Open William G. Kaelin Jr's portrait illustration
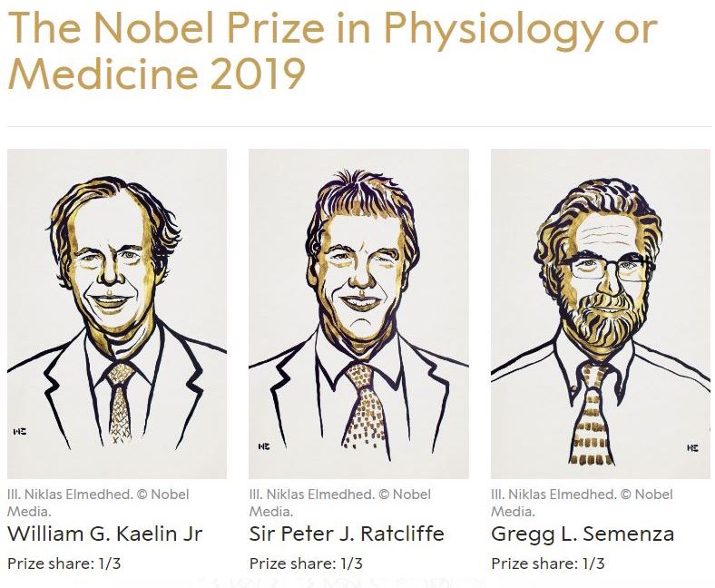The width and height of the screenshot is (715, 588). coord(117,313)
